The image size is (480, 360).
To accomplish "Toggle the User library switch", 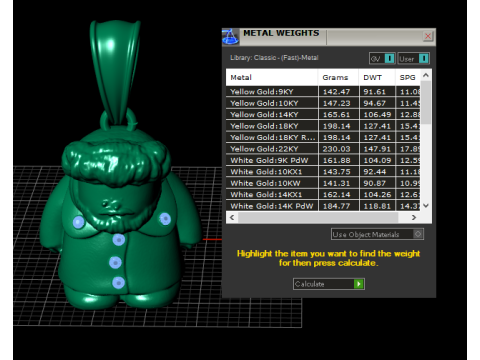I will click(413, 59).
